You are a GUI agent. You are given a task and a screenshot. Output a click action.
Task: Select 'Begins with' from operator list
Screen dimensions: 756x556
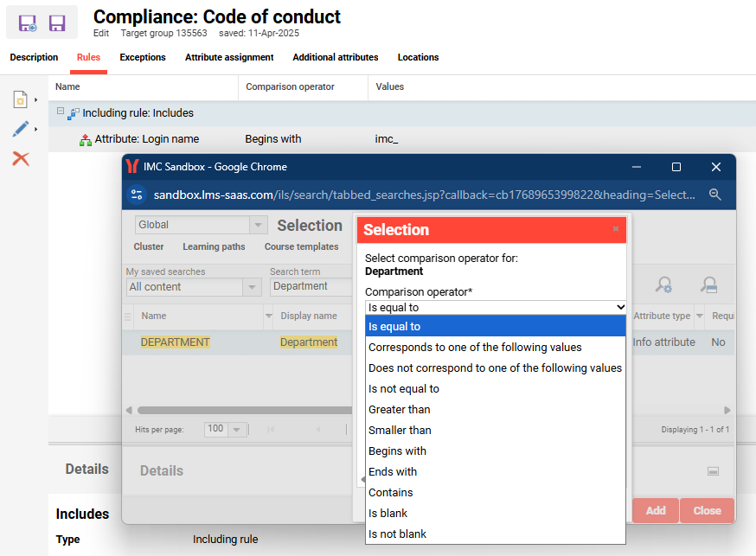[397, 451]
